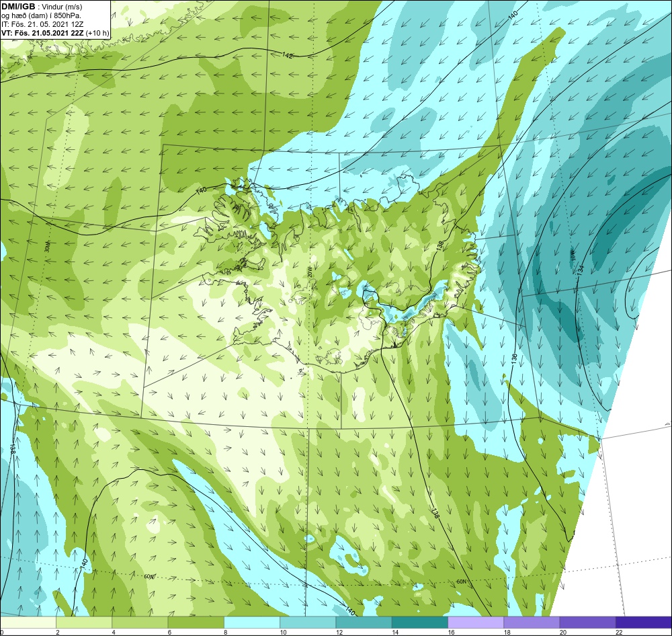
Task: Click the '20W' longitude label over Iceland
Action: (309, 272)
